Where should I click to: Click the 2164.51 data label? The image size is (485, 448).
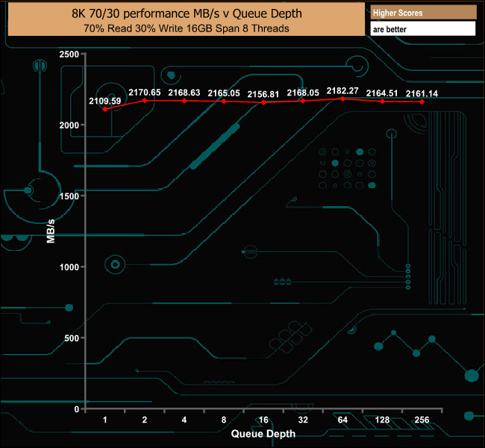click(x=382, y=93)
